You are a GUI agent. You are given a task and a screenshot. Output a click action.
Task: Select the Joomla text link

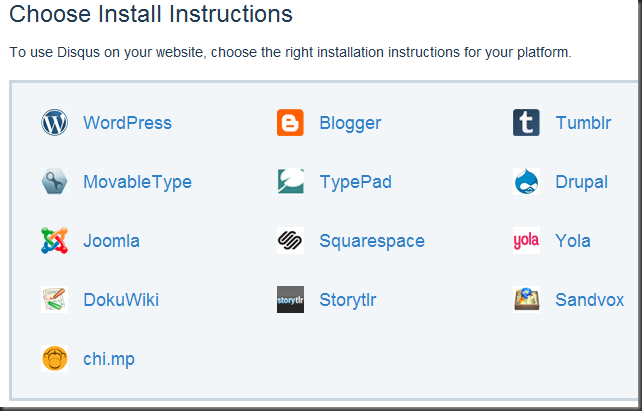click(111, 241)
